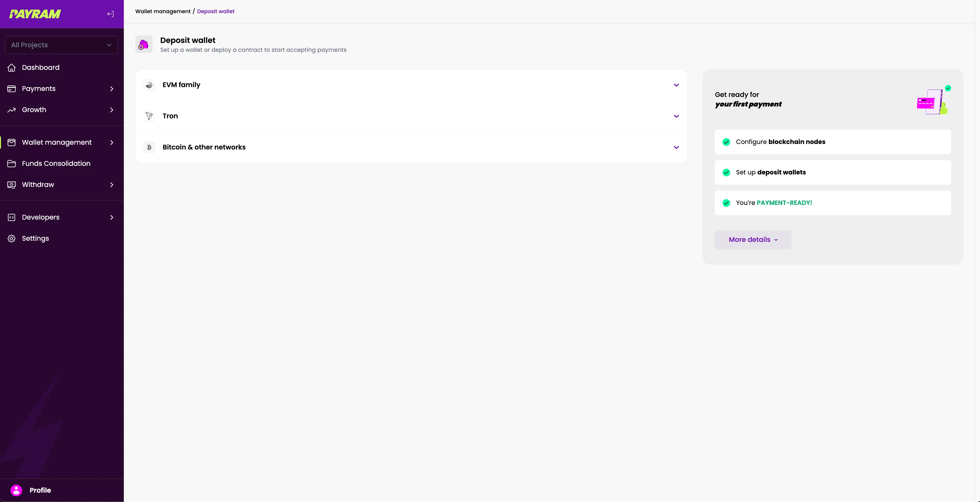
Task: Click the Settings gear icon
Action: click(x=12, y=239)
